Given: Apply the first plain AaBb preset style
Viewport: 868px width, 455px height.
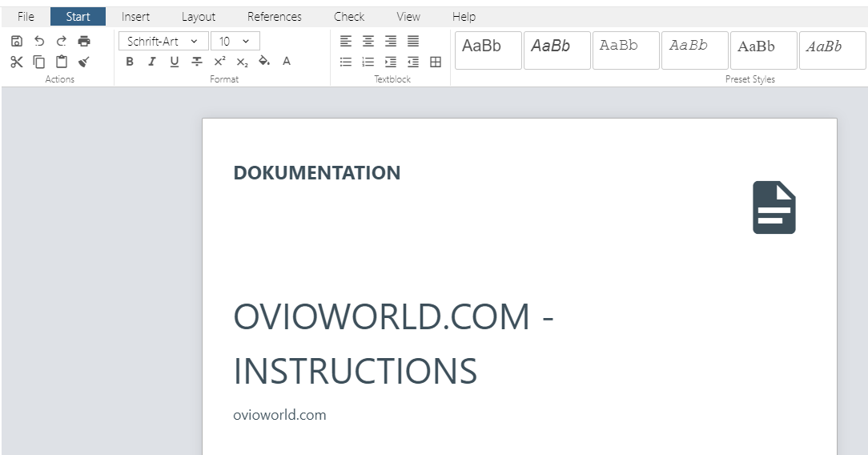Looking at the screenshot, I should pyautogui.click(x=488, y=50).
